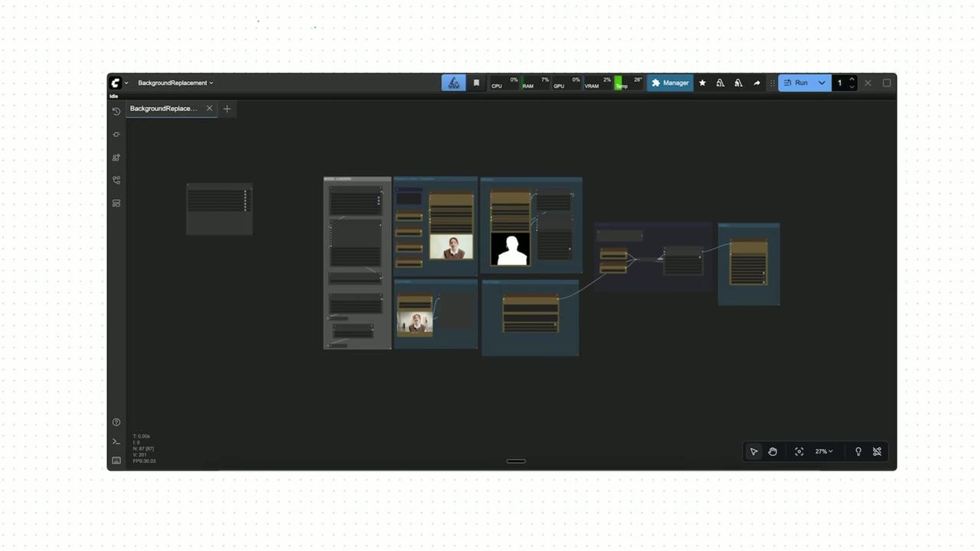Toggle link visibility on the canvas
Viewport: 980px width, 551px height.
[877, 452]
